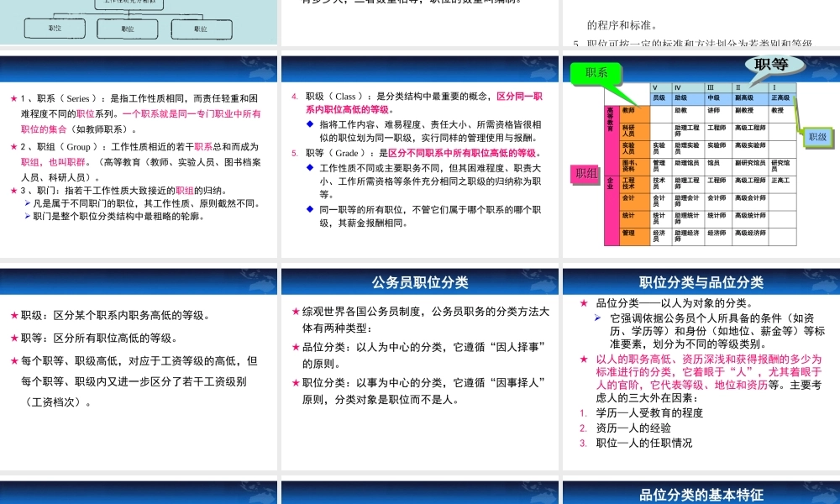Click the item 职位—人的任职情况
Viewport: 840px width, 504px height.
[x=644, y=443]
